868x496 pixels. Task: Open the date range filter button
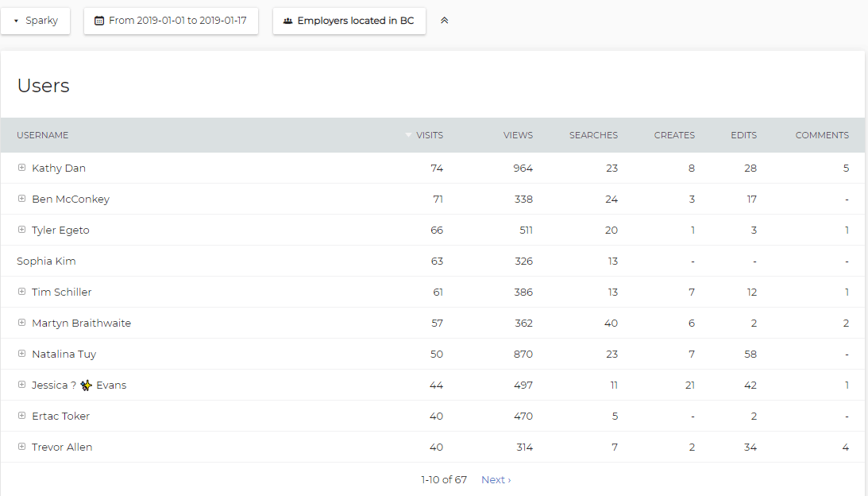click(x=171, y=21)
